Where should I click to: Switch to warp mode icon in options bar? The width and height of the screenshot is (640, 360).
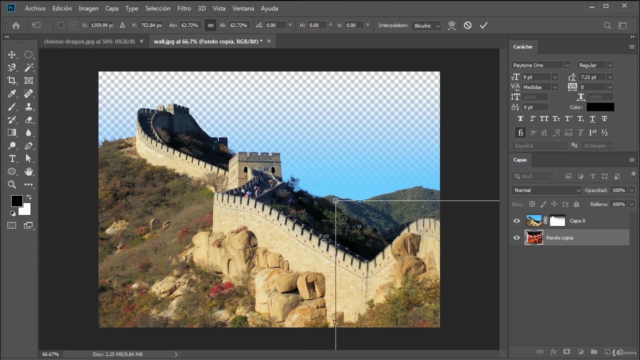pyautogui.click(x=451, y=25)
